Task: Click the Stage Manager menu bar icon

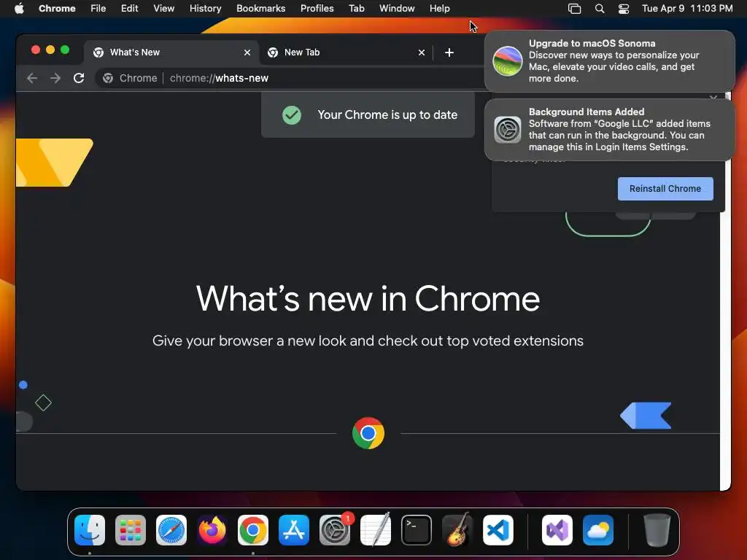Action: point(575,9)
